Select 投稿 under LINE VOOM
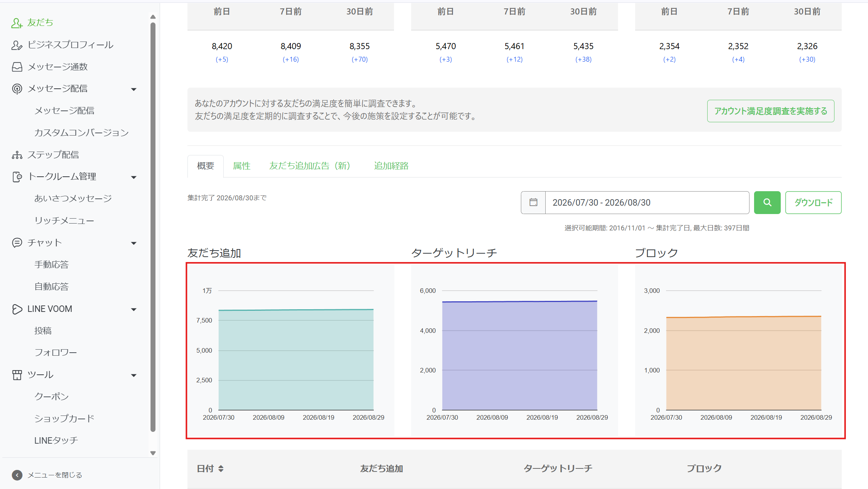The height and width of the screenshot is (489, 868). click(x=43, y=331)
